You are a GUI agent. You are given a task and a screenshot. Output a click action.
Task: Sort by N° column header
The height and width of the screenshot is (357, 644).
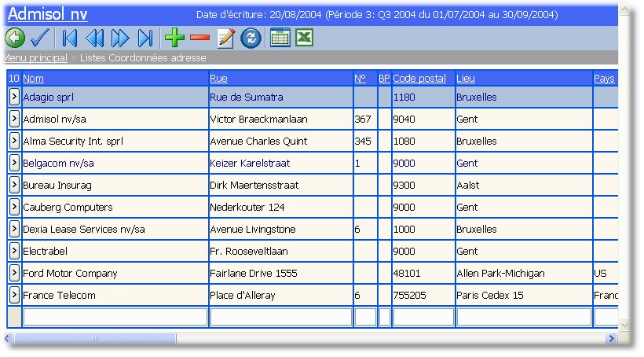[360, 78]
